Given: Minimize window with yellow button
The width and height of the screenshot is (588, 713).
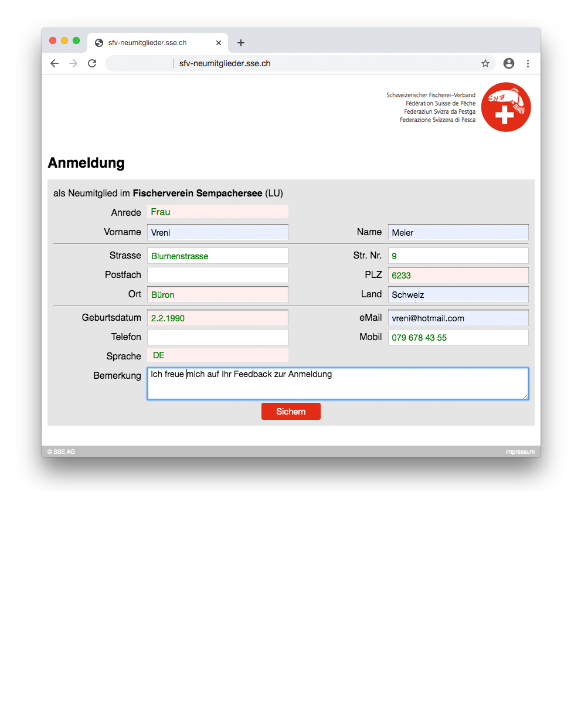Looking at the screenshot, I should point(64,40).
